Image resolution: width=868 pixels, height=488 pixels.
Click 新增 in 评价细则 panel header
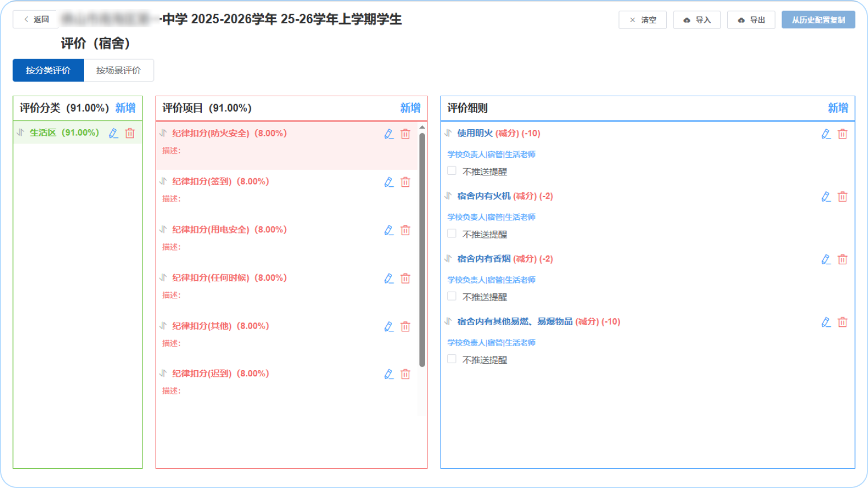(x=837, y=108)
